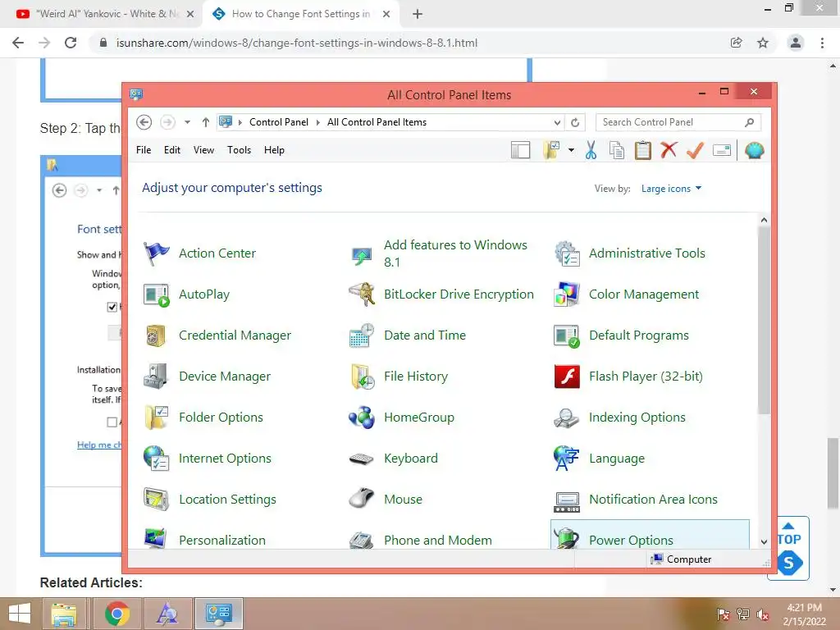Open File Explorer from the taskbar
The image size is (840, 630).
coord(64,614)
